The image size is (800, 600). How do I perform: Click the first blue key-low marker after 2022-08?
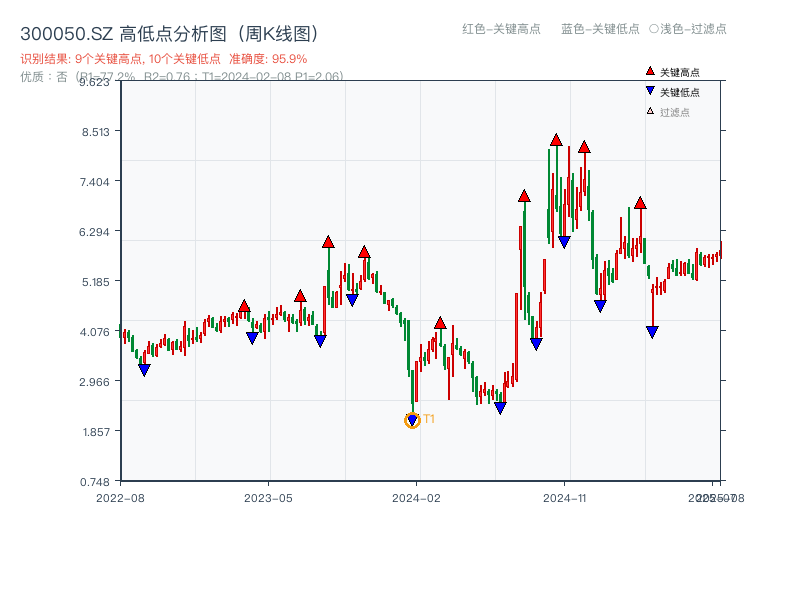(x=144, y=370)
